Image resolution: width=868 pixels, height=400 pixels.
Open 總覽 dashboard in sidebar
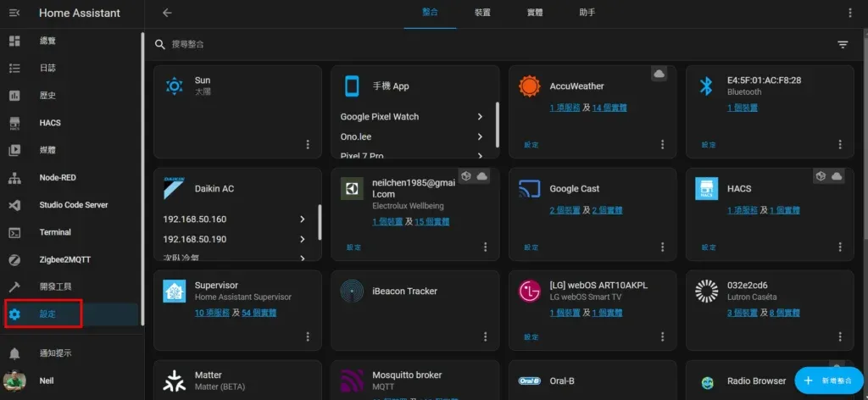coord(71,41)
